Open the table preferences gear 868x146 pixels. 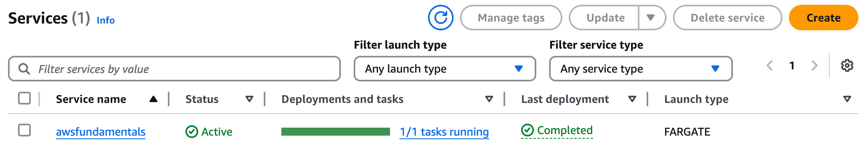pos(847,65)
